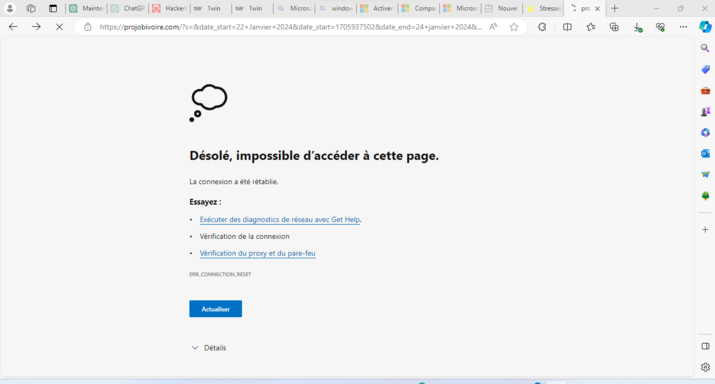Expand the Détails section

(208, 348)
